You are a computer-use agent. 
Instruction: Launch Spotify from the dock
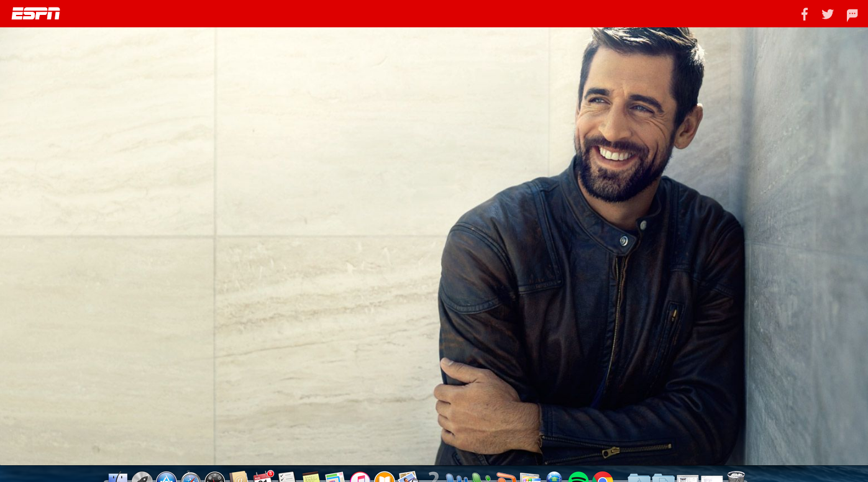pos(578,478)
